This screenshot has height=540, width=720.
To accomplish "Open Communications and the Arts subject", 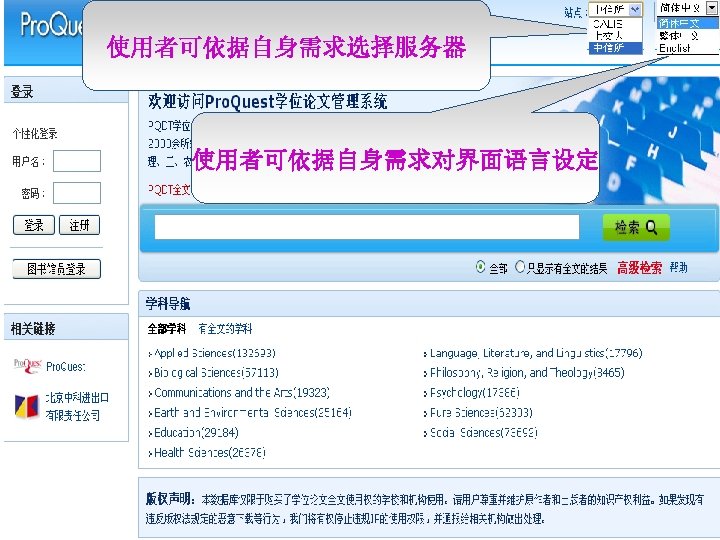I will click(x=242, y=393).
